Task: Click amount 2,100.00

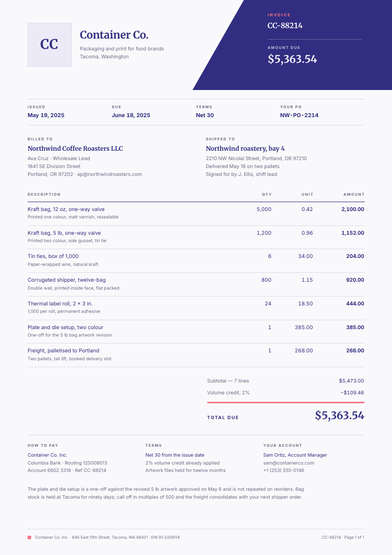Action: tap(353, 209)
